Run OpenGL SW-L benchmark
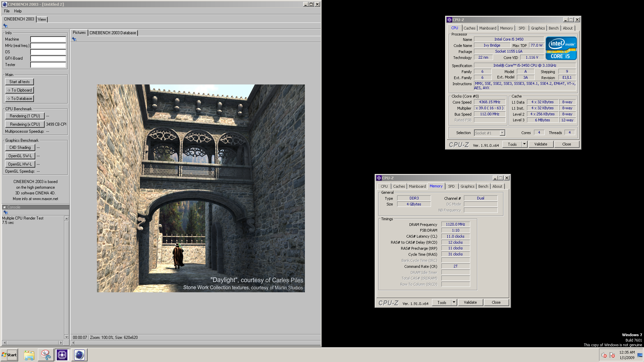 tap(20, 156)
